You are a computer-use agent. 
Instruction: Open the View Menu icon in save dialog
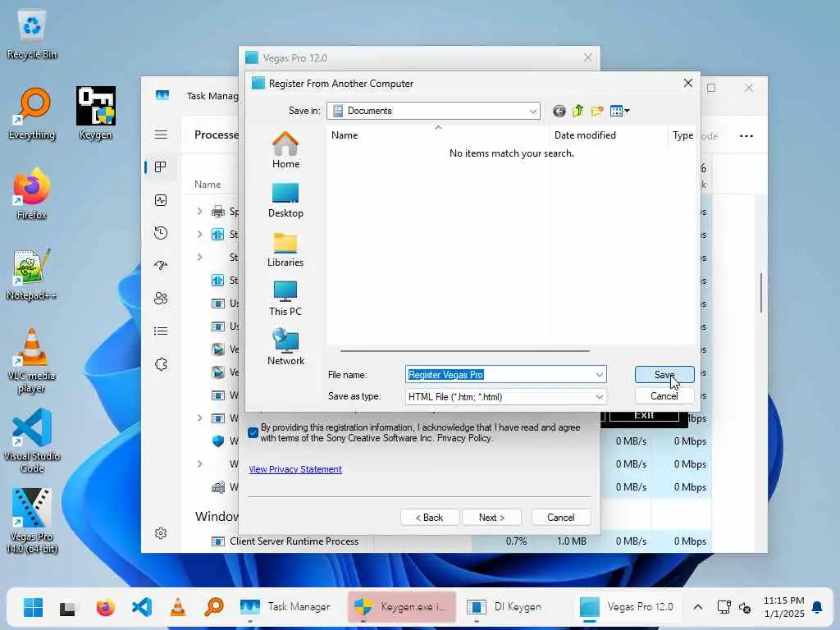[620, 111]
